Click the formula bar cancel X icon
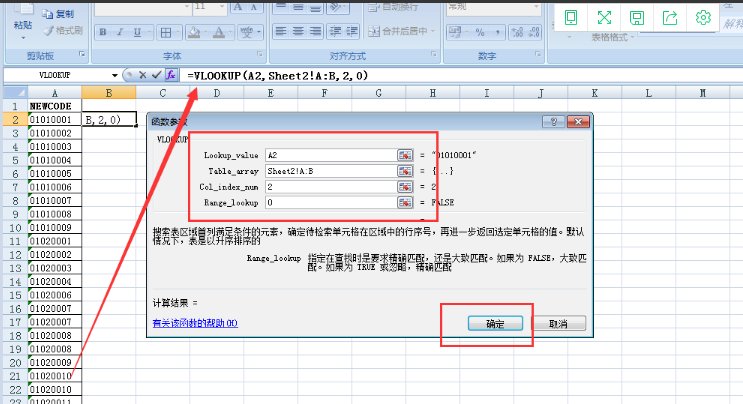743x404 pixels. coord(142,75)
